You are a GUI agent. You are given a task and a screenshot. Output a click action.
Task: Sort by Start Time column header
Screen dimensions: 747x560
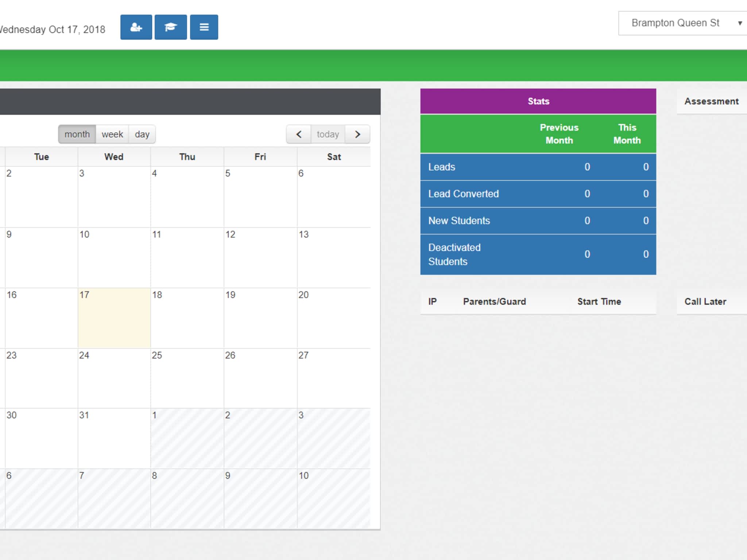pos(599,302)
